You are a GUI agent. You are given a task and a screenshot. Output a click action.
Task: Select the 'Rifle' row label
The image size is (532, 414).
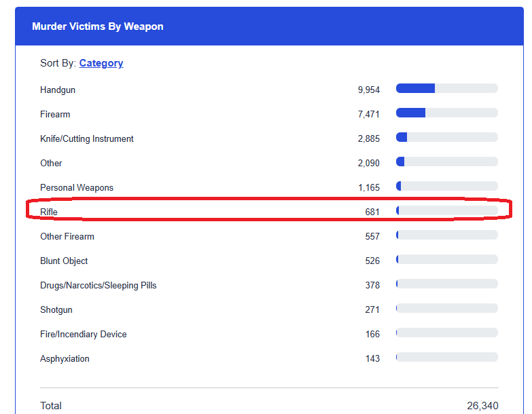point(49,212)
